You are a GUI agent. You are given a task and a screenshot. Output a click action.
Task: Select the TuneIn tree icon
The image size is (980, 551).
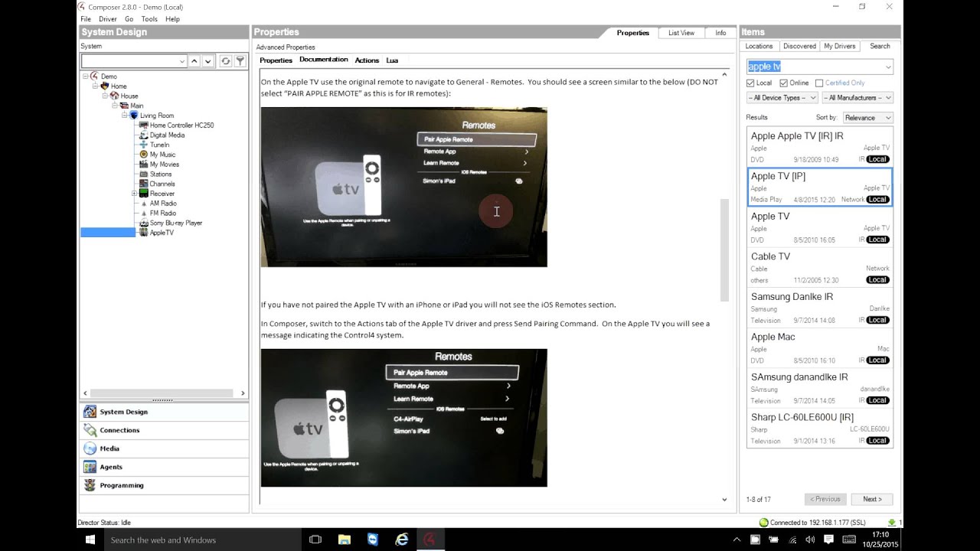(x=143, y=145)
